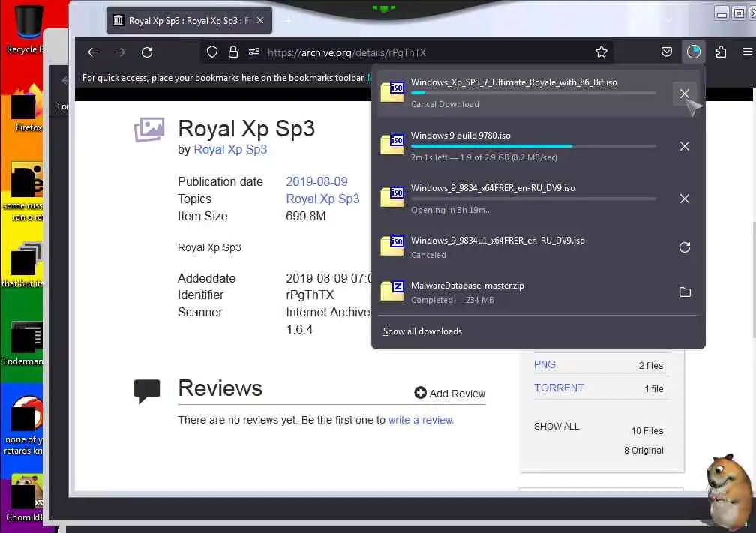
Task: Open the Enderman desktop icon
Action: pyautogui.click(x=23, y=343)
